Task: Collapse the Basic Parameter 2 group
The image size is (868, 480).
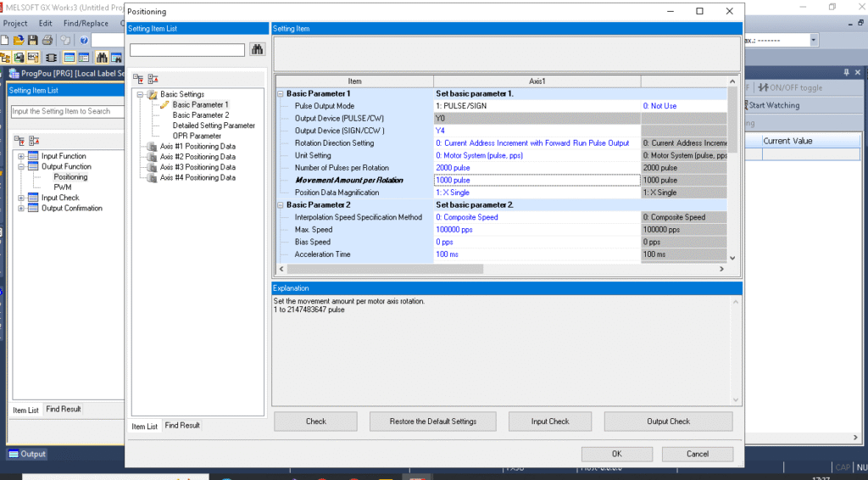Action: (x=281, y=205)
